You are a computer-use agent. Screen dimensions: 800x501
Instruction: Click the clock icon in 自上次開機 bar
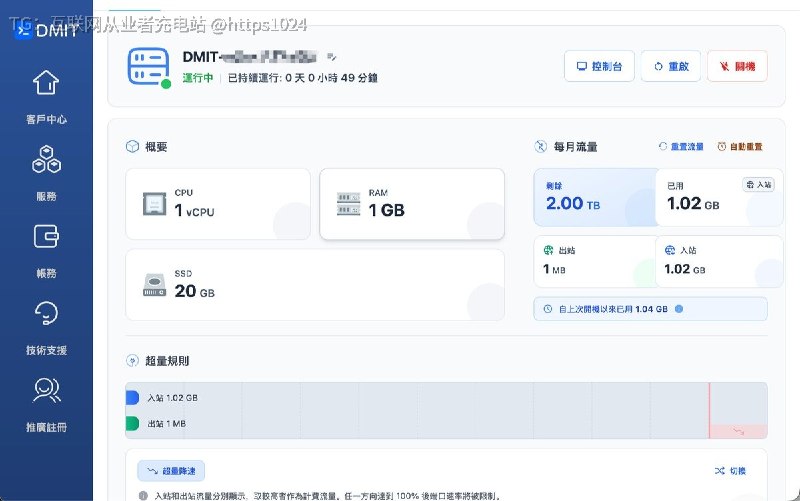click(x=548, y=309)
